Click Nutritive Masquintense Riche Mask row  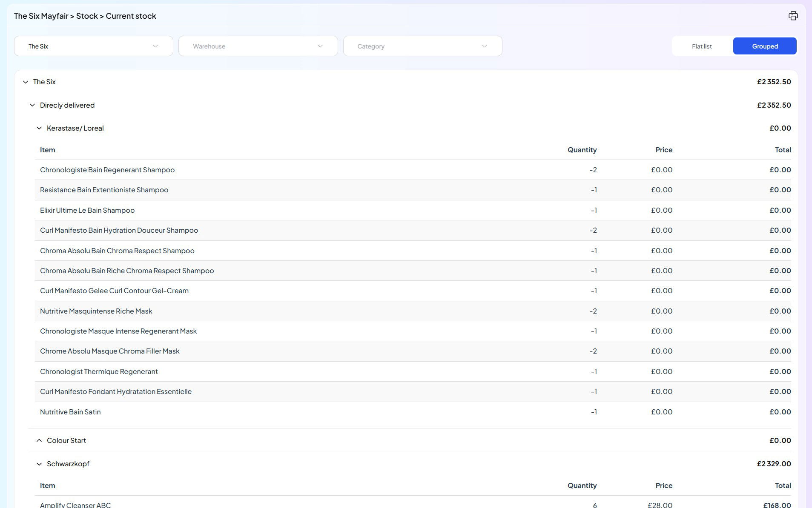coord(96,311)
